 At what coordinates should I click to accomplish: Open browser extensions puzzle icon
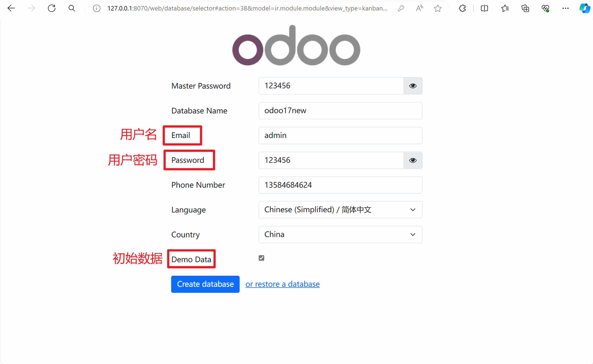[x=462, y=8]
